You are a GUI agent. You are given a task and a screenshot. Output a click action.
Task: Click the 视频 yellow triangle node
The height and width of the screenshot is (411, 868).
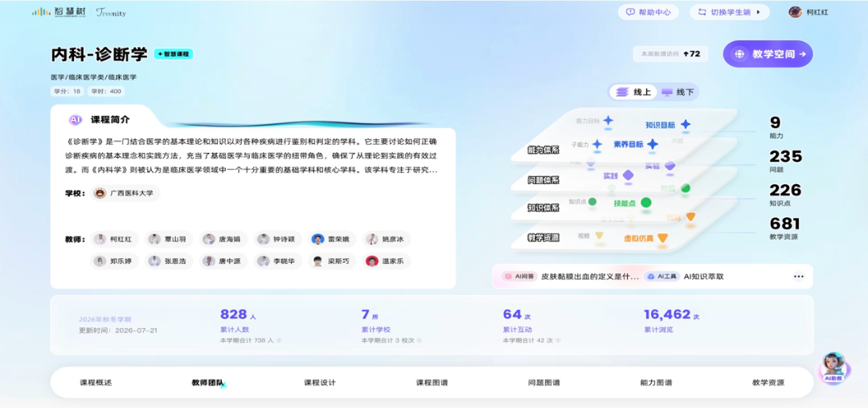click(x=599, y=236)
